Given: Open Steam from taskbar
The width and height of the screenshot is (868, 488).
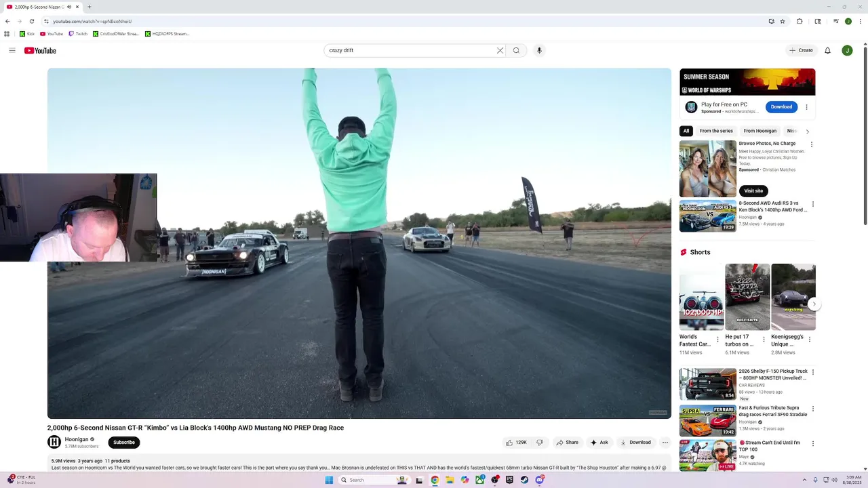Looking at the screenshot, I should pos(524,480).
